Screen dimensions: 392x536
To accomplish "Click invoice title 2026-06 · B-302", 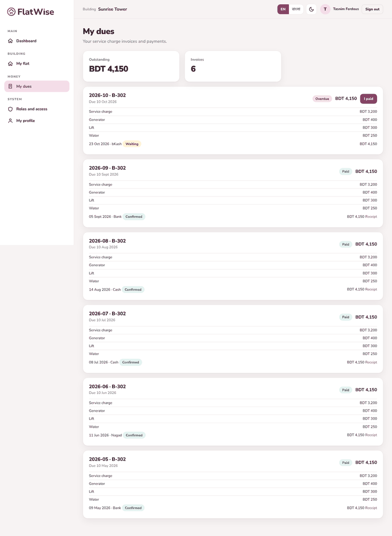I will [107, 387].
